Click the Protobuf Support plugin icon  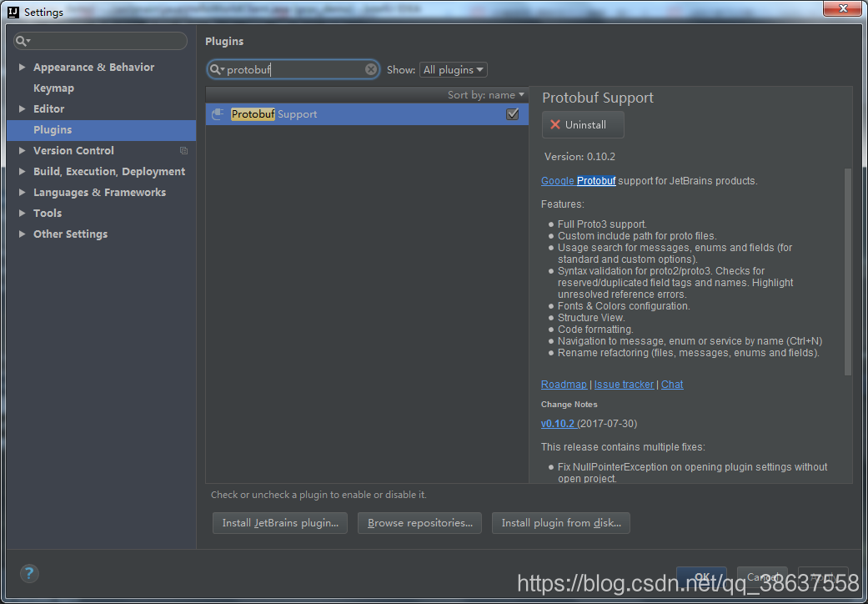pos(218,114)
